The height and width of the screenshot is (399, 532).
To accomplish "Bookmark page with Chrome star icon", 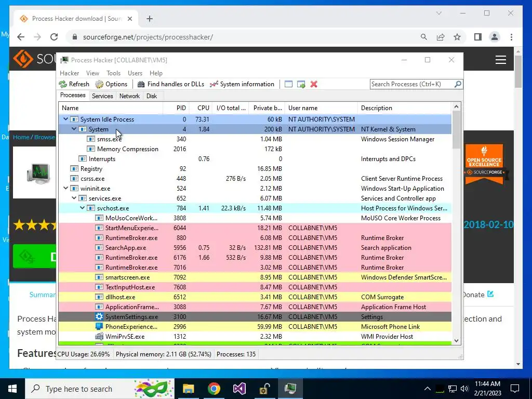I will (457, 37).
